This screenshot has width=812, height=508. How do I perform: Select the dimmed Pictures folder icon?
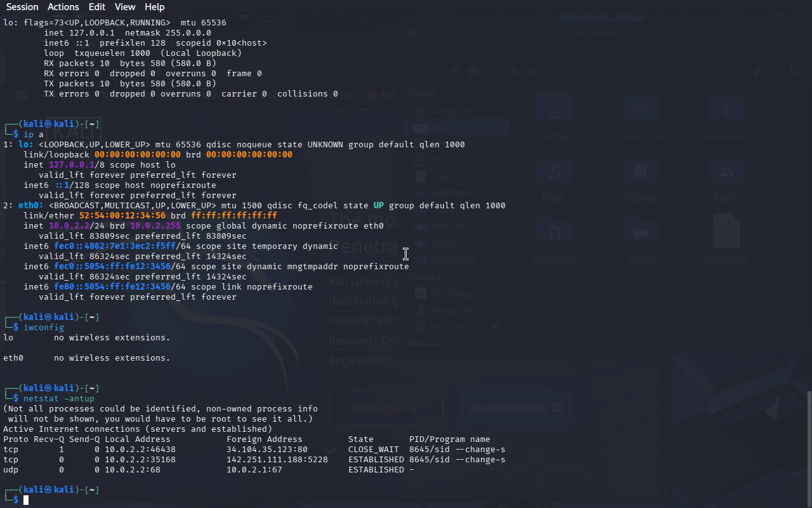pyautogui.click(x=640, y=172)
